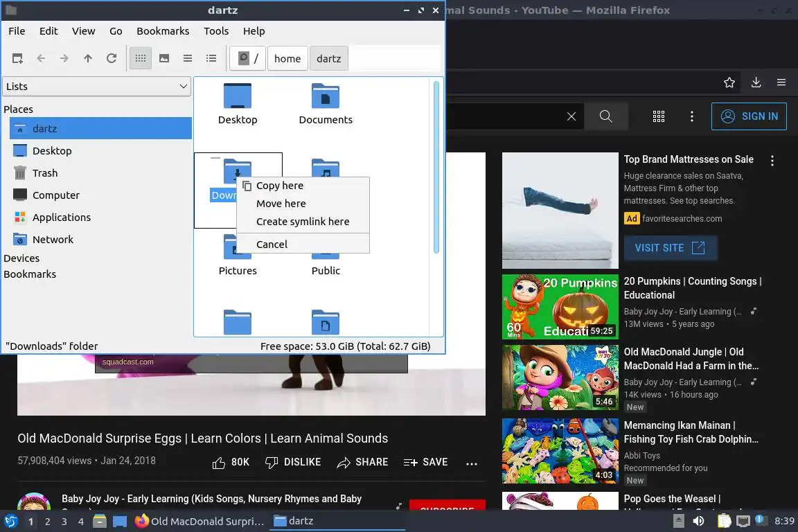Screen dimensions: 798x532
Task: Choose Cancel in the drop menu
Action: 303,245
